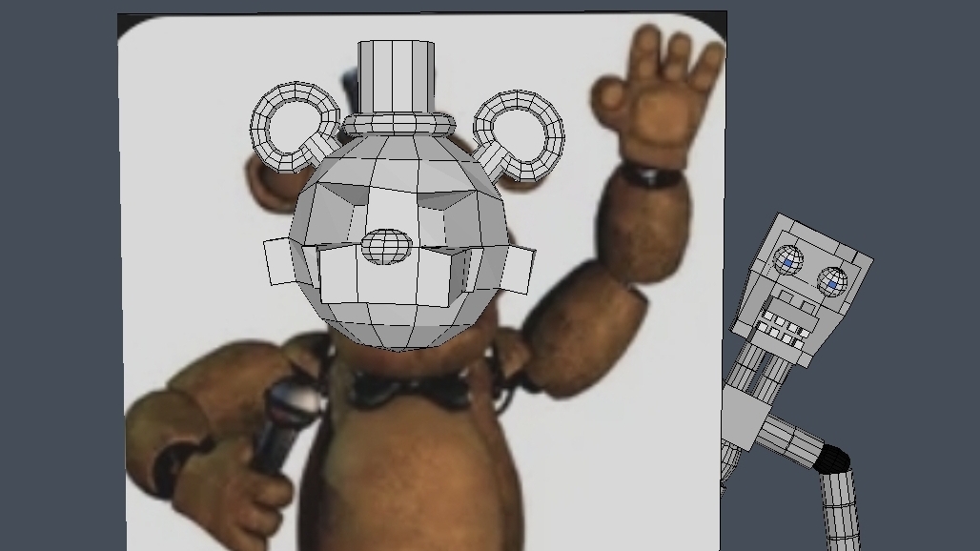Select the endoskeleton's box head mesh
Screen dimensions: 980x551
click(x=802, y=289)
